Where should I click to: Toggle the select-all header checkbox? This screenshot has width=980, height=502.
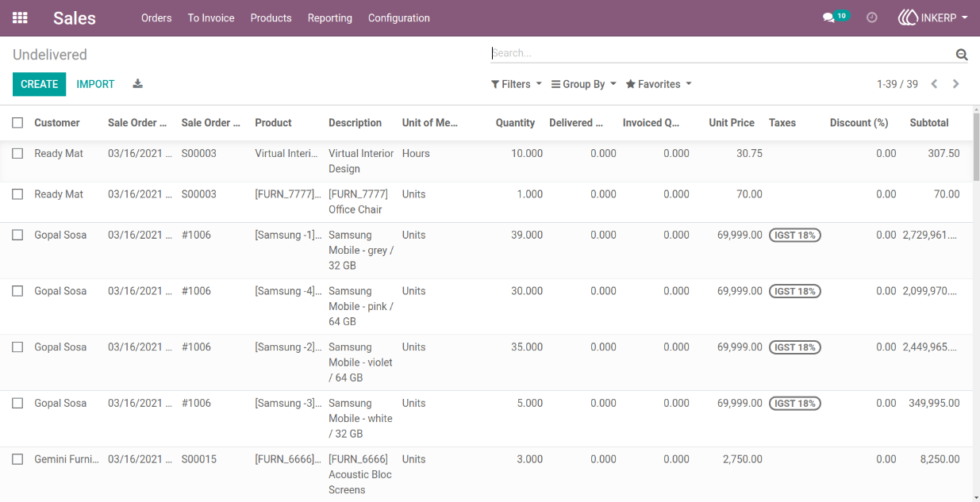[17, 123]
